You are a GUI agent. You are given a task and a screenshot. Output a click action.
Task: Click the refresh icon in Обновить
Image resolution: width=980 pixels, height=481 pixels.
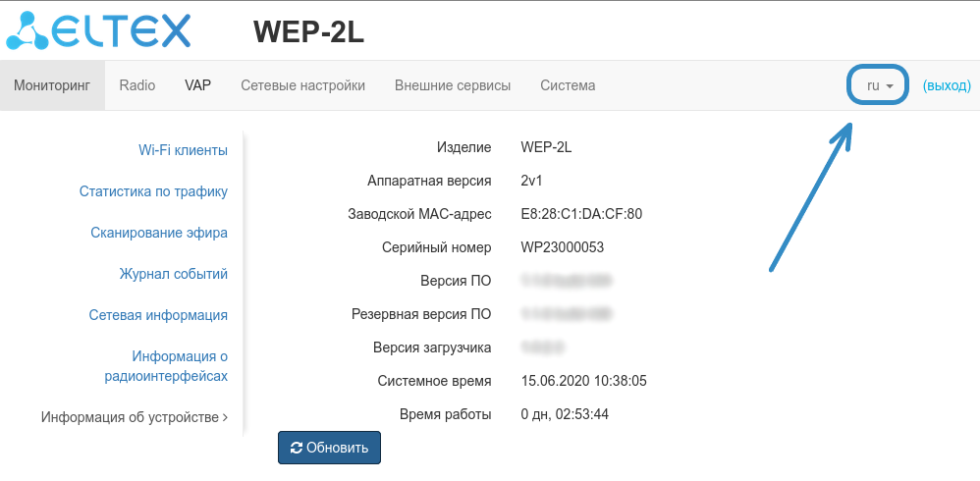tap(297, 448)
